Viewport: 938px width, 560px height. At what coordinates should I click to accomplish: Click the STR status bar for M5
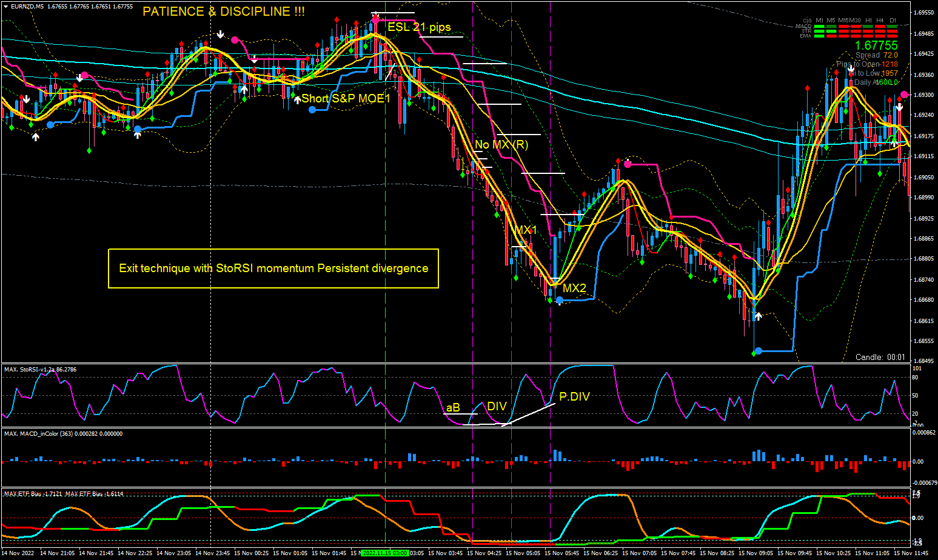point(831,31)
